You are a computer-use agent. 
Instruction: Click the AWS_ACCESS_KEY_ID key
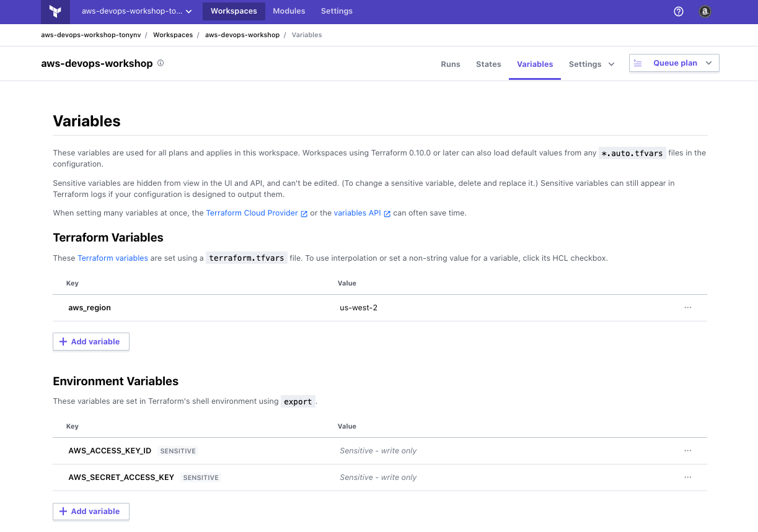click(x=110, y=451)
